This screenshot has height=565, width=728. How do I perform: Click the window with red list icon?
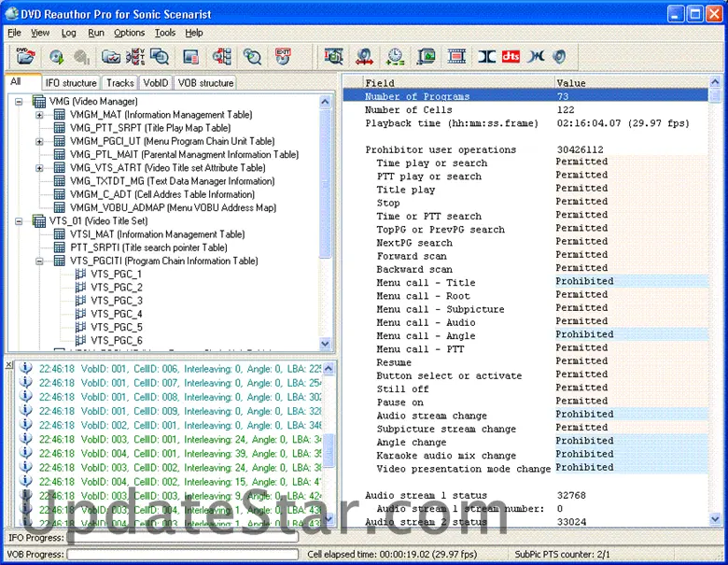(x=190, y=57)
